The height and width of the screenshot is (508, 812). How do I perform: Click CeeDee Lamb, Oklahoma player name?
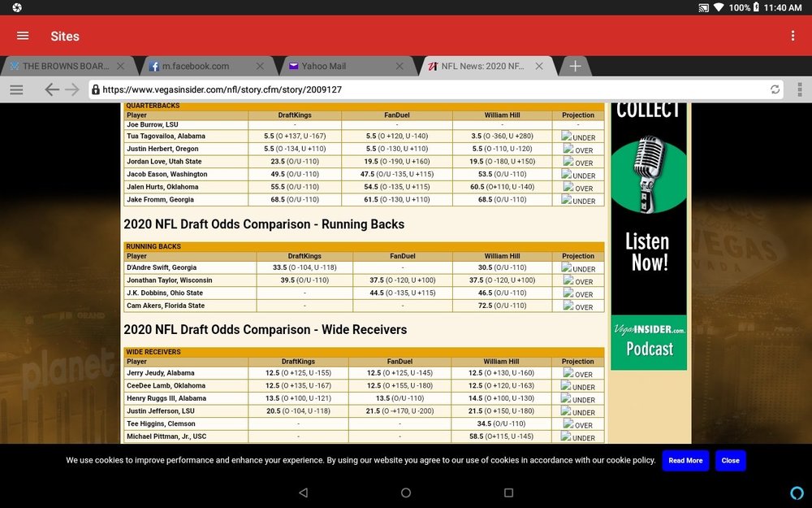click(166, 385)
